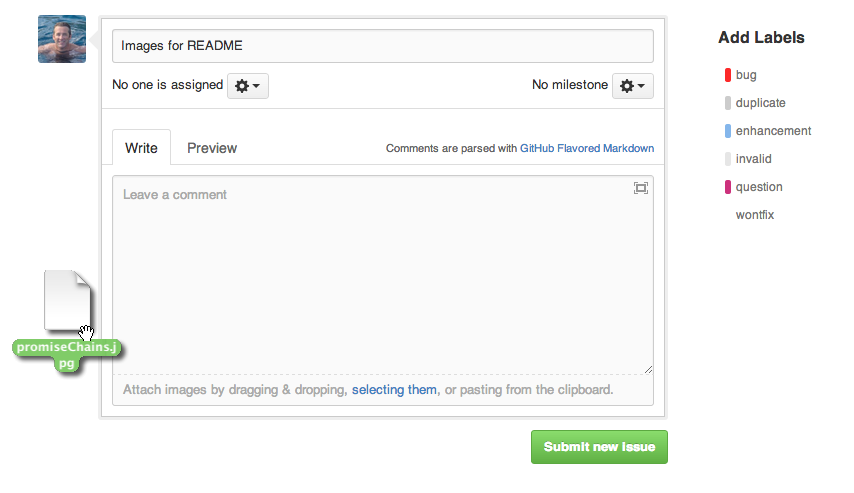
Task: Open the GitHub Flavored Markdown link
Action: [587, 149]
